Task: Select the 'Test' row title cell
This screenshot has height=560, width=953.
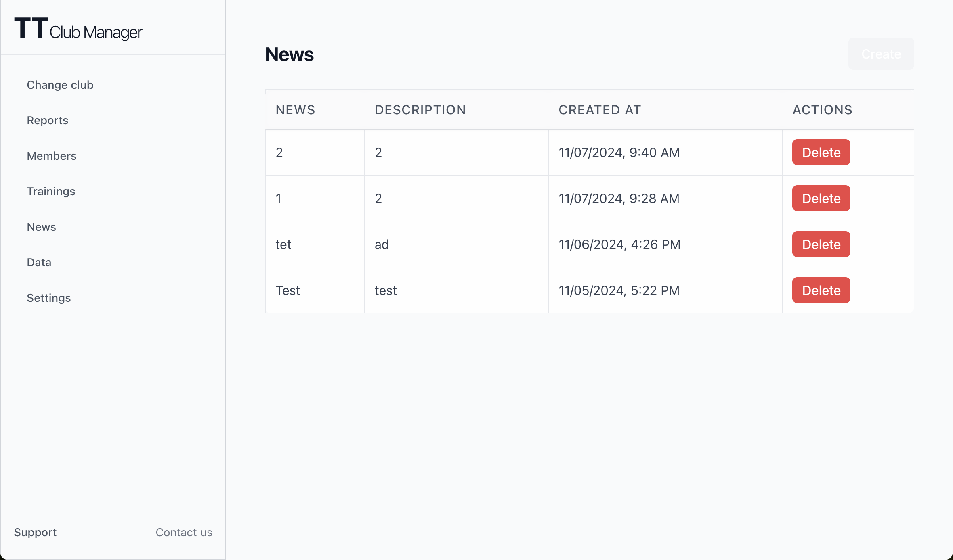Action: point(288,290)
